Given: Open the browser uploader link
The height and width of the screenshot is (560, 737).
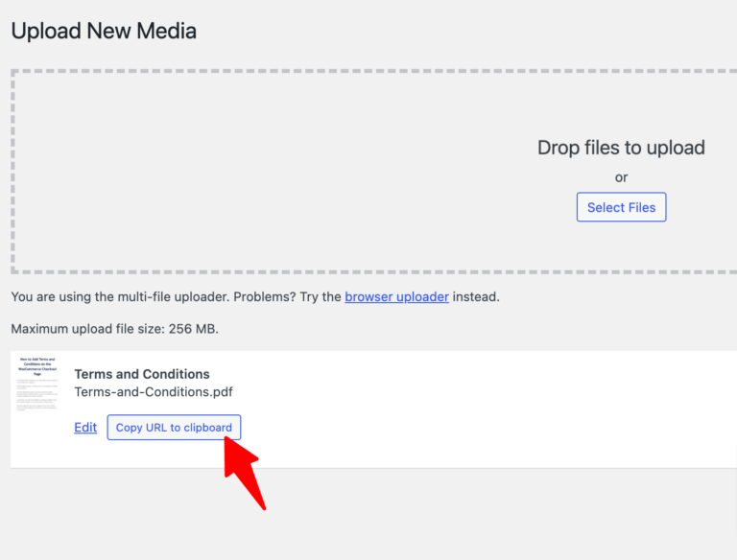Looking at the screenshot, I should [396, 296].
